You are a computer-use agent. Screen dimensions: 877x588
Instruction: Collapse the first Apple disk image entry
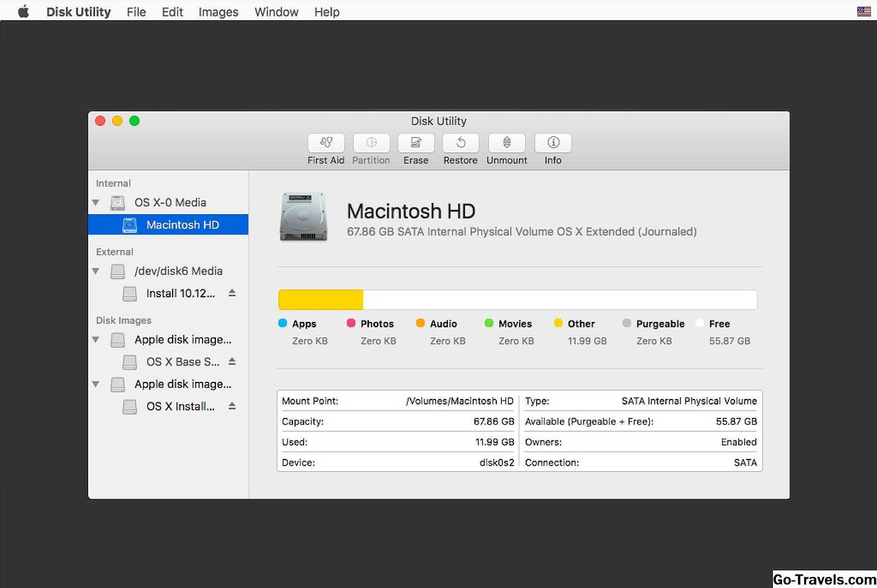[95, 340]
